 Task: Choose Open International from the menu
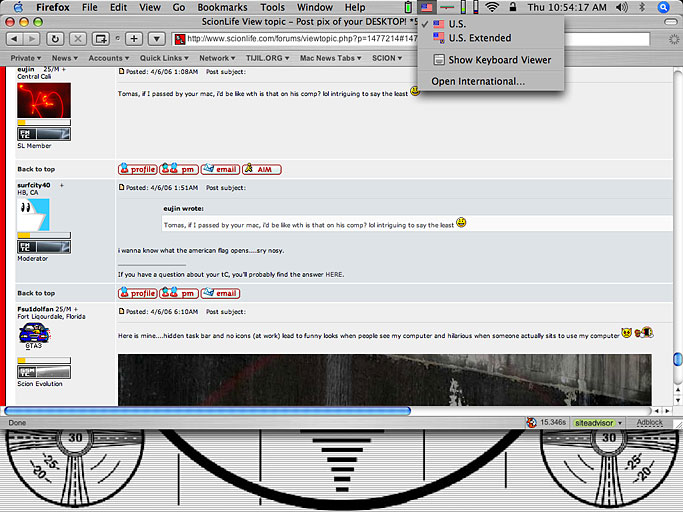point(478,81)
